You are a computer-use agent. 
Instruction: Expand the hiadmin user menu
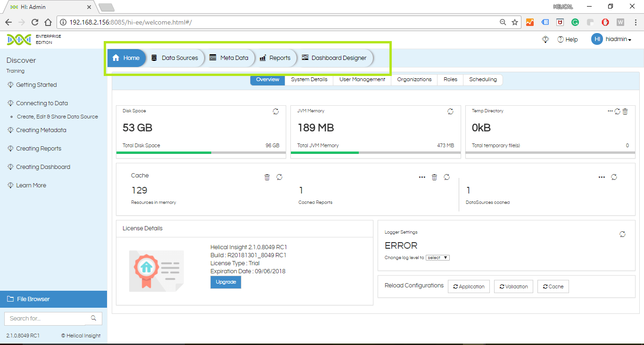pos(618,39)
